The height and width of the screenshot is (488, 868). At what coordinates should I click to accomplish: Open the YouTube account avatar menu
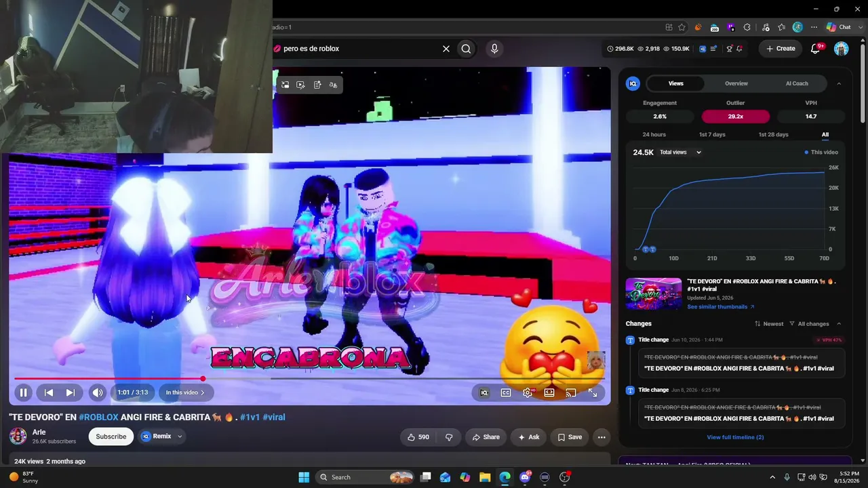click(841, 49)
